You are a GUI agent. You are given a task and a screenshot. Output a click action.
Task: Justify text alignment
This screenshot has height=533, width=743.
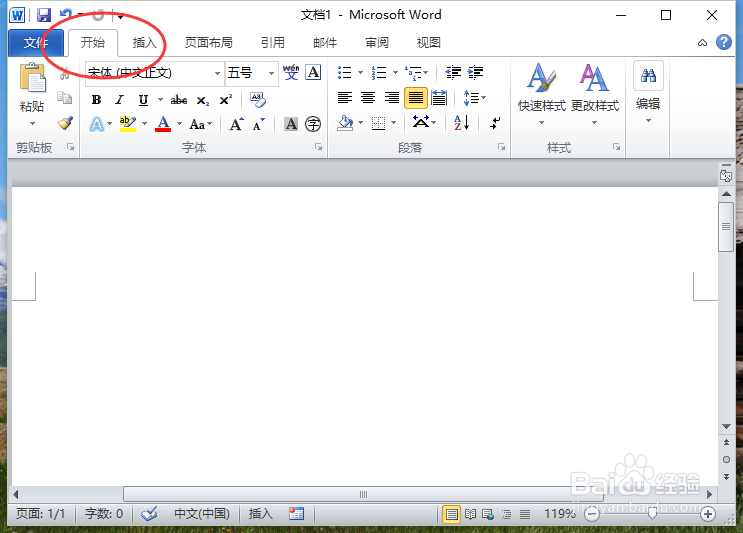pos(416,98)
